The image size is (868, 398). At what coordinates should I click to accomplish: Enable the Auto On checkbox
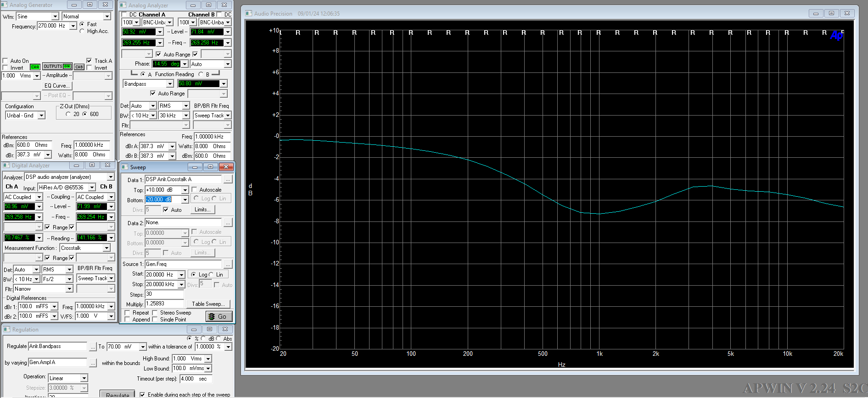tap(6, 61)
